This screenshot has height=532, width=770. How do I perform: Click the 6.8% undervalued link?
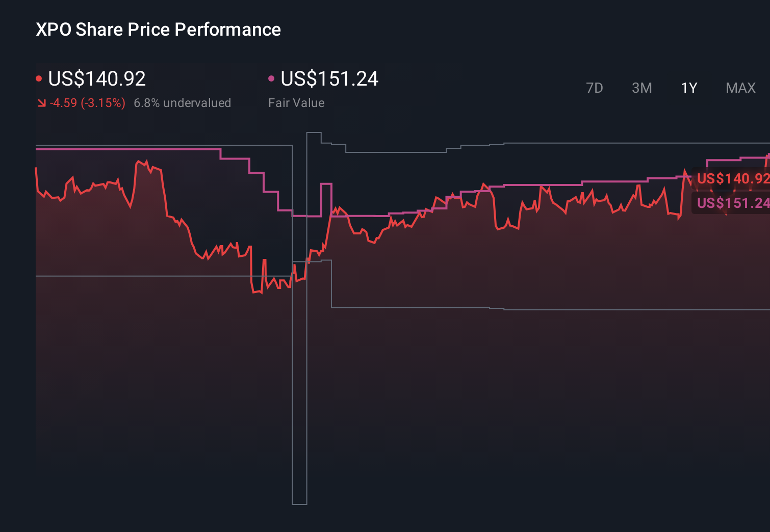pos(183,102)
